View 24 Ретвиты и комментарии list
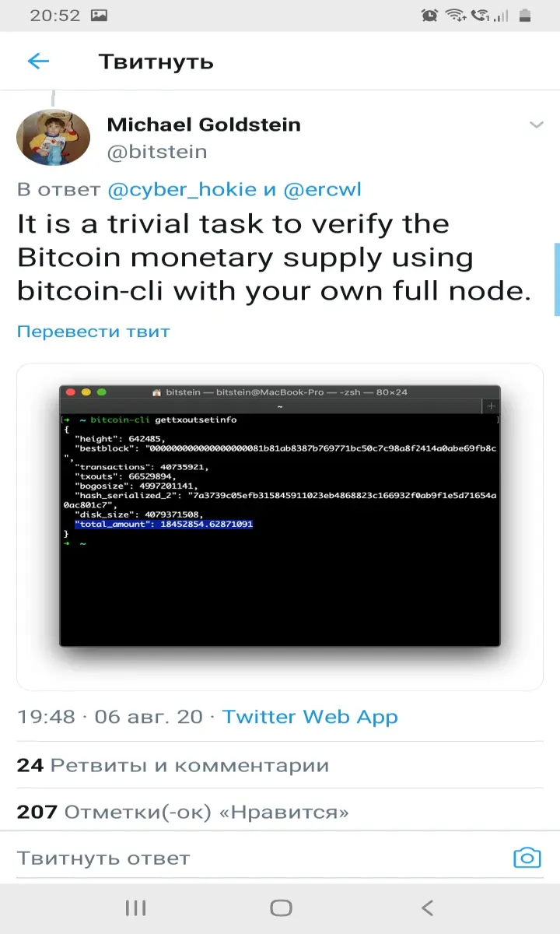The width and height of the screenshot is (560, 934). (173, 765)
